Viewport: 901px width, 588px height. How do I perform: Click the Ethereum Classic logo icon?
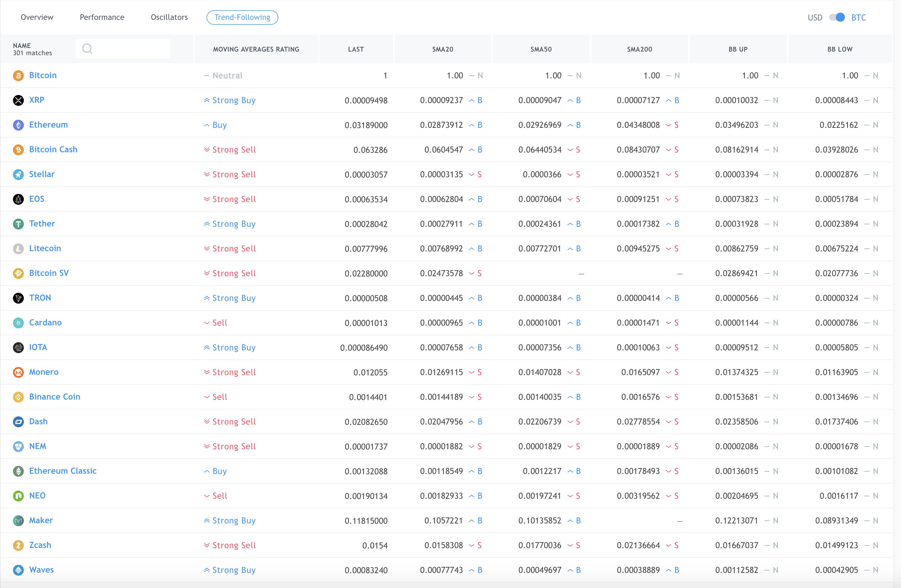18,471
